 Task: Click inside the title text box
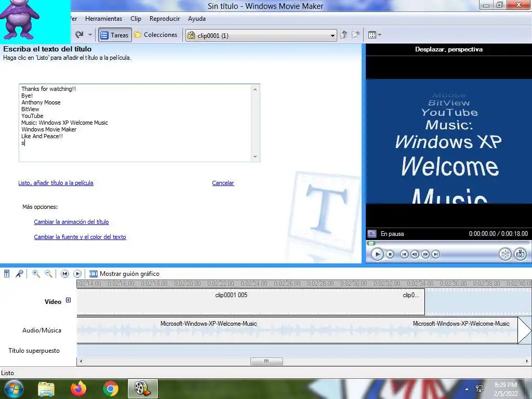(136, 123)
